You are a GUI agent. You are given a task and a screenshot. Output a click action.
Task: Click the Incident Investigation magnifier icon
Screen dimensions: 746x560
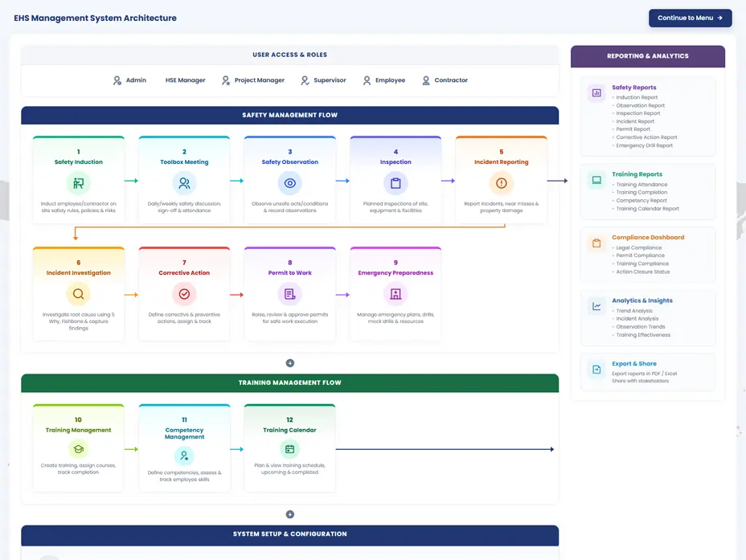[79, 294]
